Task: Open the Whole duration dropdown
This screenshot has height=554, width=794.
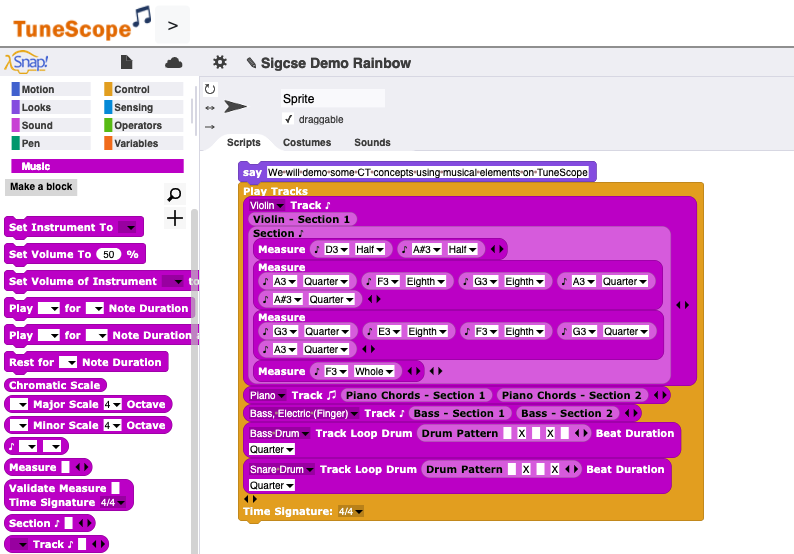Action: tap(374, 371)
